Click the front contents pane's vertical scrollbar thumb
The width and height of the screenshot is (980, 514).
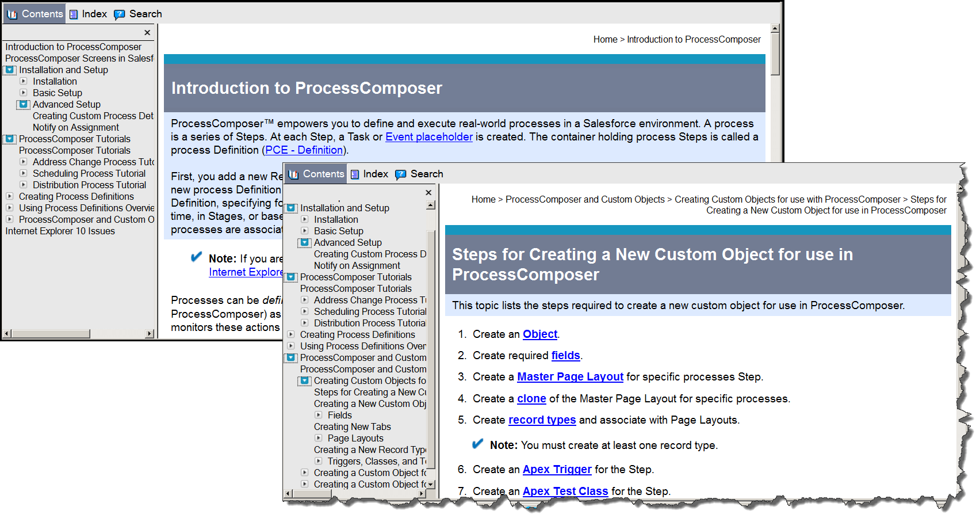pos(431,349)
